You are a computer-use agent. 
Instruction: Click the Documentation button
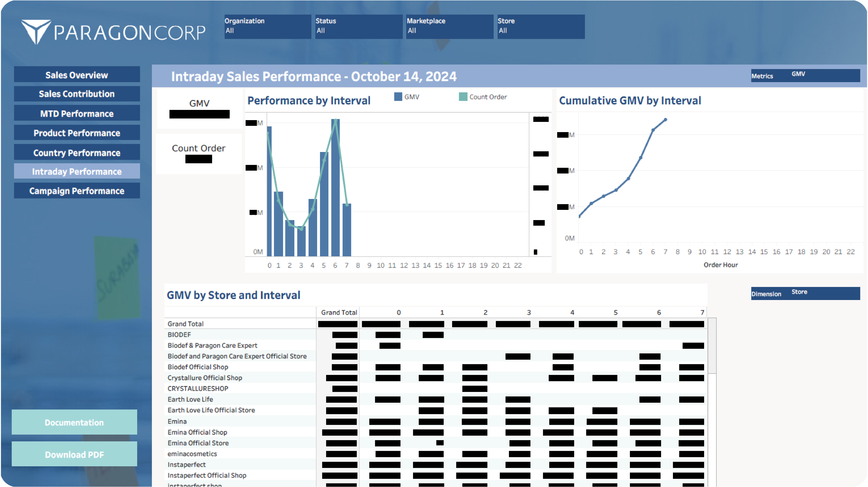(75, 422)
